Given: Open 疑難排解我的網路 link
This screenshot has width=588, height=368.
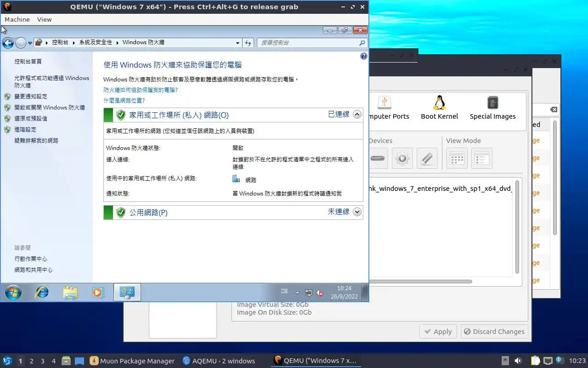Looking at the screenshot, I should pyautogui.click(x=36, y=141).
